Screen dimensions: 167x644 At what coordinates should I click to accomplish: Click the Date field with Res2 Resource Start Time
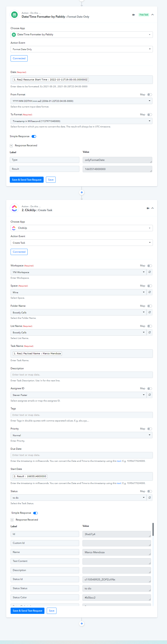[x=81, y=80]
